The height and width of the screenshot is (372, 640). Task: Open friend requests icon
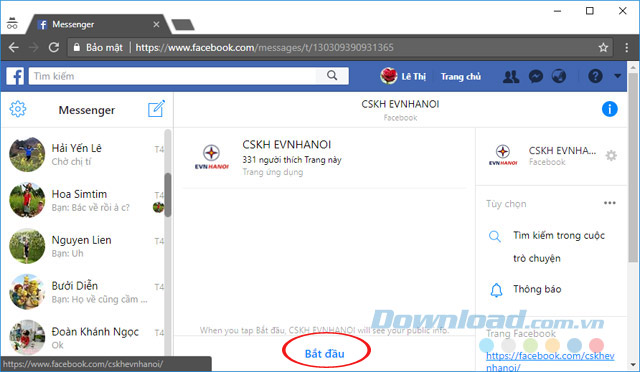pos(511,76)
